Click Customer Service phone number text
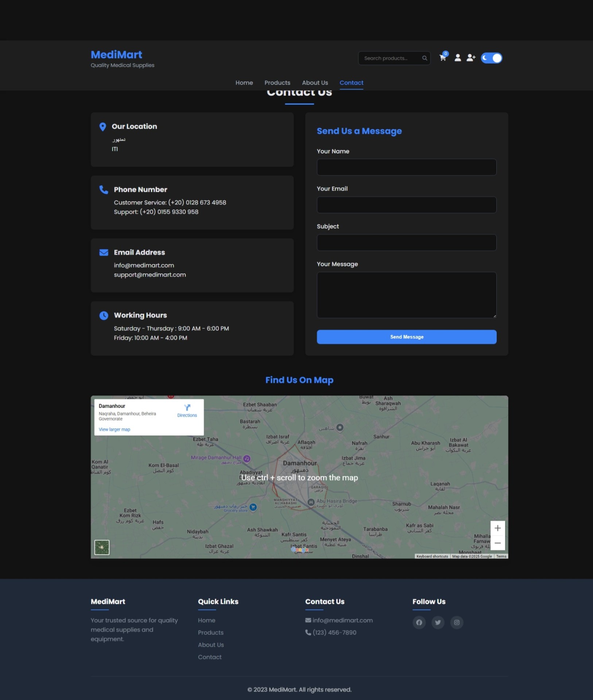Screen dimensions: 593x700 coord(170,202)
